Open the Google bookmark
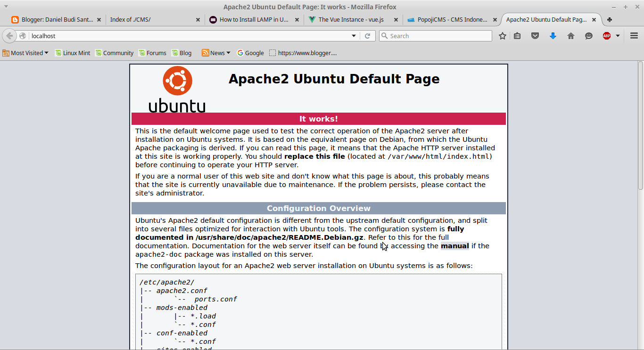The width and height of the screenshot is (644, 350). 250,53
